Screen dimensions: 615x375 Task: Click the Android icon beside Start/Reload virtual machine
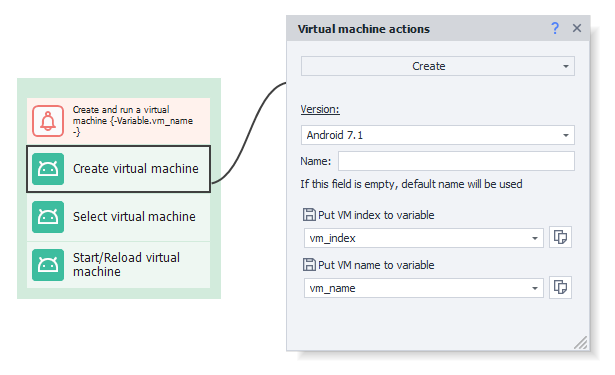48,265
